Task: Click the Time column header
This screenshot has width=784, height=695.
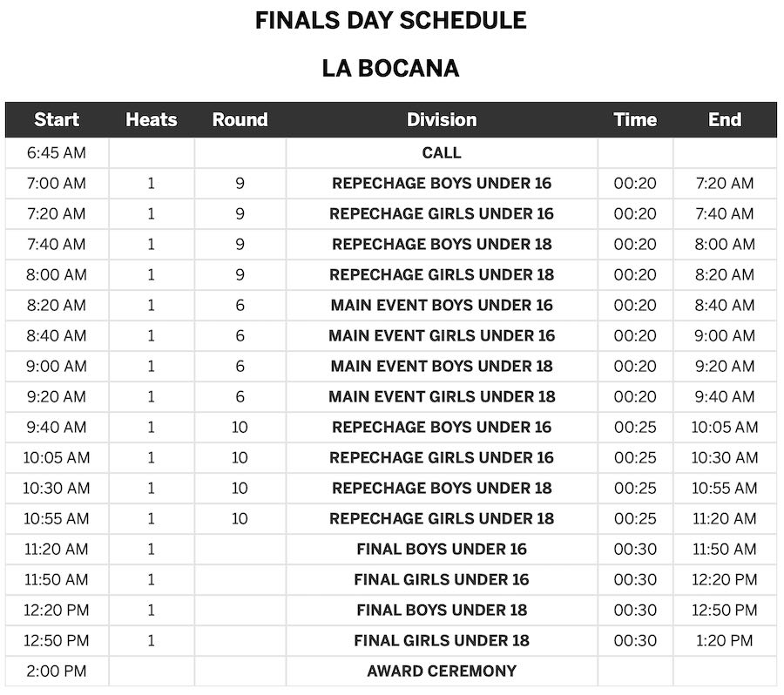Action: tap(635, 120)
